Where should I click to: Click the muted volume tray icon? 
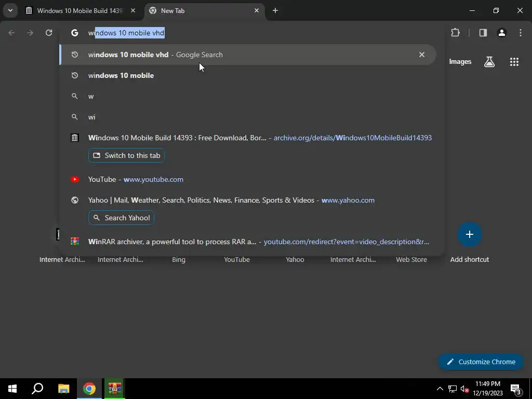tap(464, 389)
